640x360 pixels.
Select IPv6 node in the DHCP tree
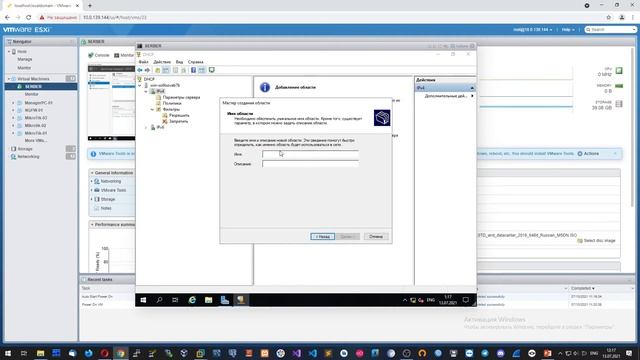[160, 127]
